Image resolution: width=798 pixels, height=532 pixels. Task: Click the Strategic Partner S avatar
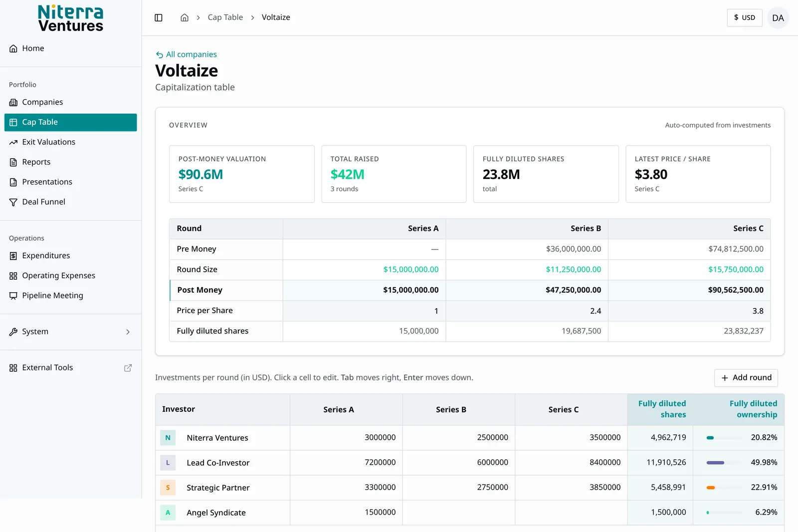(168, 488)
